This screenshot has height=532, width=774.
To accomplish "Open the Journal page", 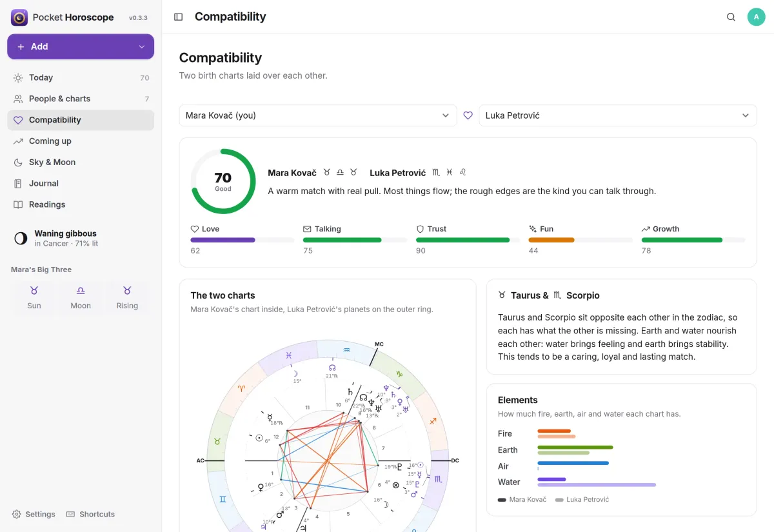I will click(81, 183).
